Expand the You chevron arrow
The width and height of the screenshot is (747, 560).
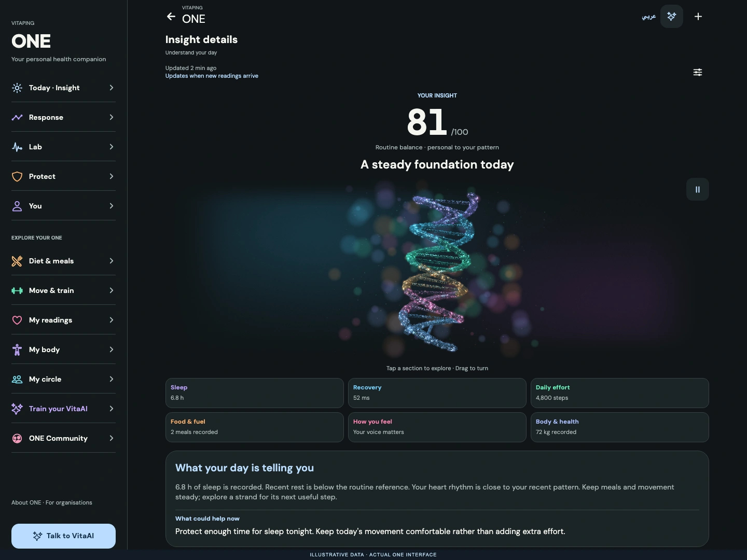click(111, 206)
